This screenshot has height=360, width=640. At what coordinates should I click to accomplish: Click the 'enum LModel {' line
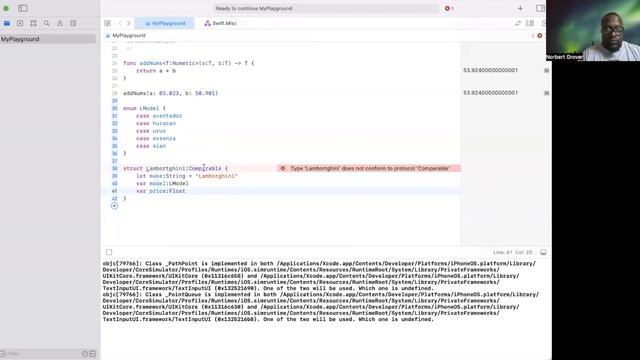[144, 109]
